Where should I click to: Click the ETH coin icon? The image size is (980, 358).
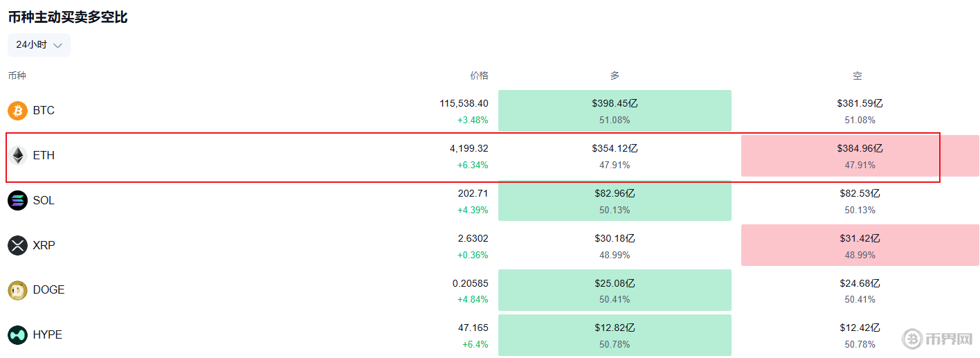17,156
